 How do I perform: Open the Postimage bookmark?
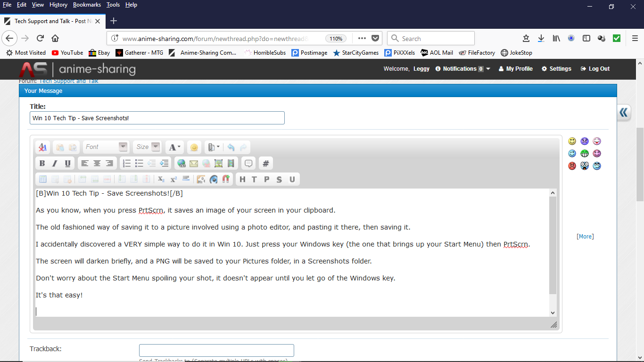(309, 53)
